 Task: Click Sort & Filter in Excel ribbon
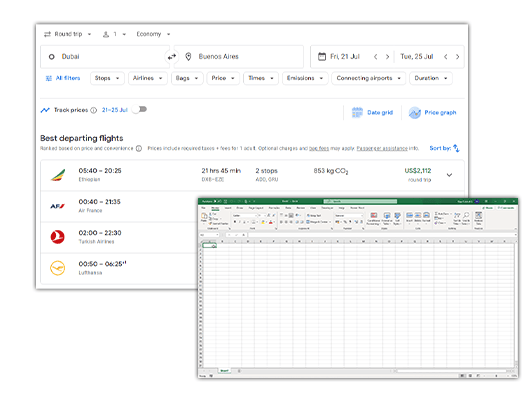click(457, 218)
